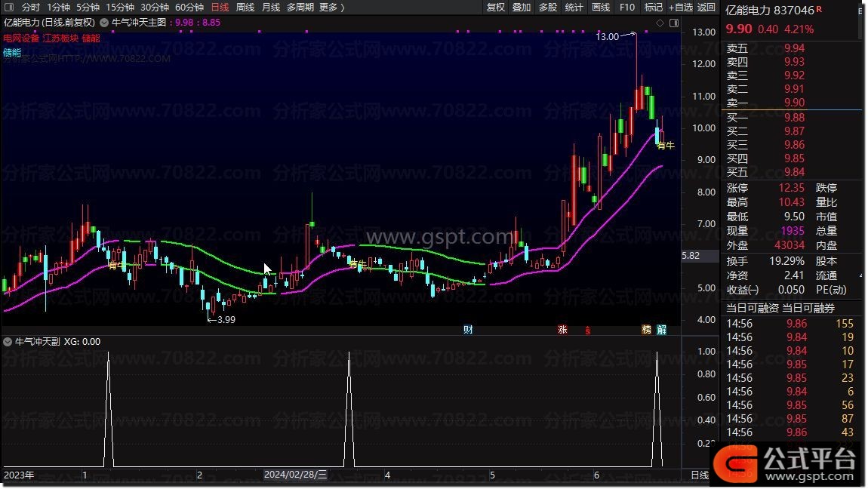Screen dimensions: 868x489
Task: Open the 牛气冲天副 indicator dropdown arrow
Action: coord(8,342)
